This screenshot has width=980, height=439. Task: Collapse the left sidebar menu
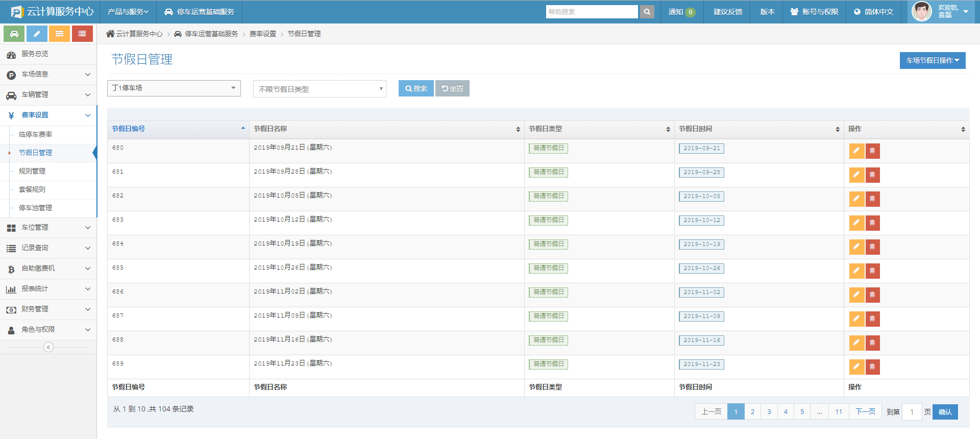point(48,347)
